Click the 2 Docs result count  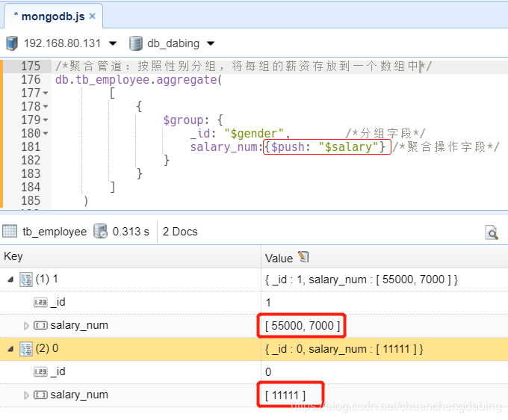(180, 232)
